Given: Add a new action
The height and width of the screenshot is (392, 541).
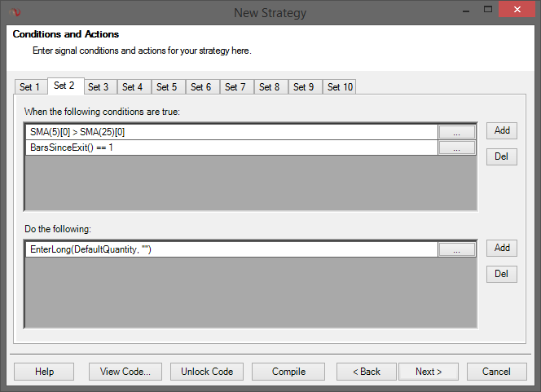Looking at the screenshot, I should (x=502, y=248).
